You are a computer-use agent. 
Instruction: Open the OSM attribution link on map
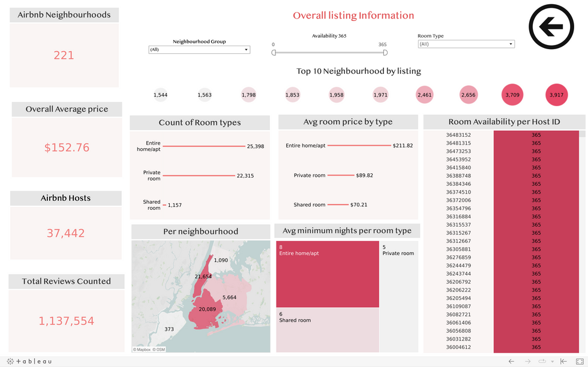coord(159,350)
